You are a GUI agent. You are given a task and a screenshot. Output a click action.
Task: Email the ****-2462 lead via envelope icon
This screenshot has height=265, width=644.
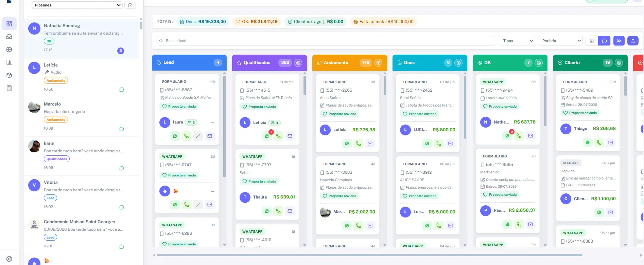[x=450, y=144]
